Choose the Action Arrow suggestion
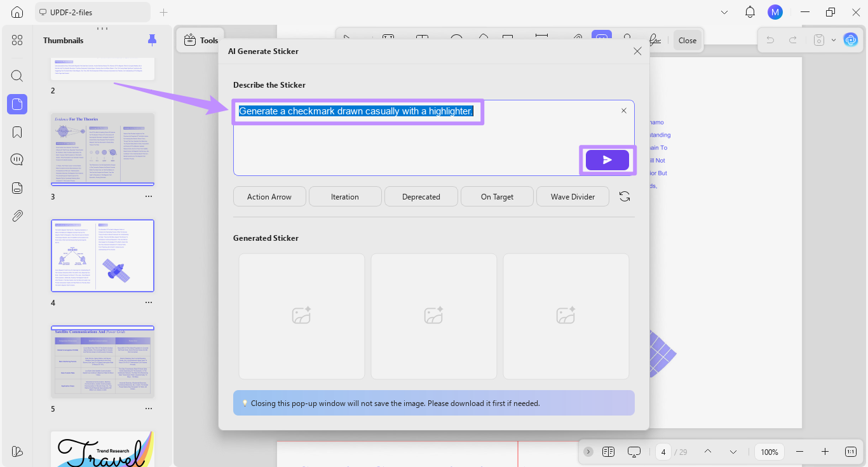 pyautogui.click(x=269, y=197)
